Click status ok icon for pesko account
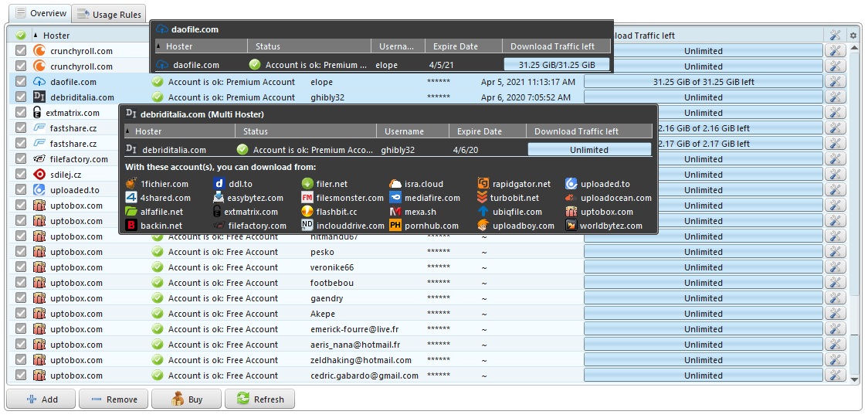This screenshot has width=868, height=418. [158, 252]
